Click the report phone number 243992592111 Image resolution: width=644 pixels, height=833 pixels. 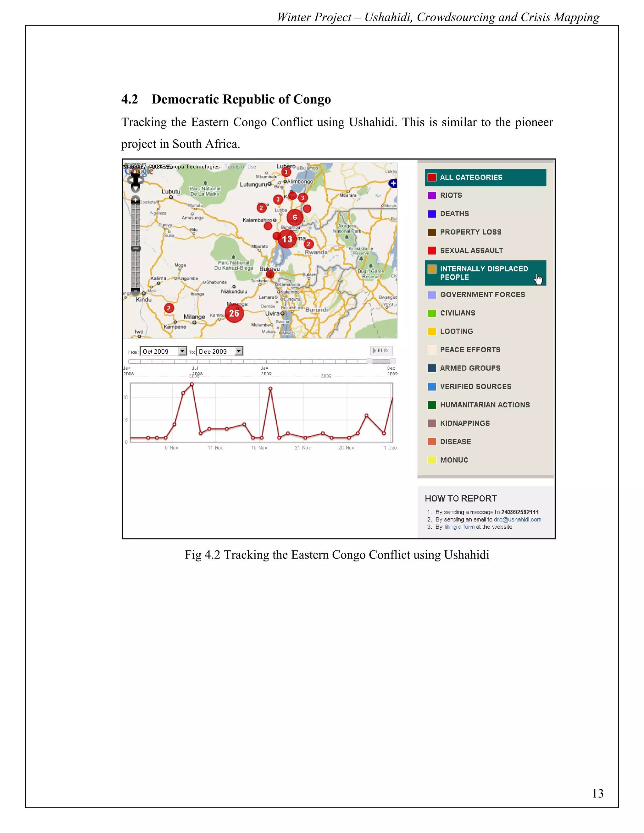click(x=520, y=512)
